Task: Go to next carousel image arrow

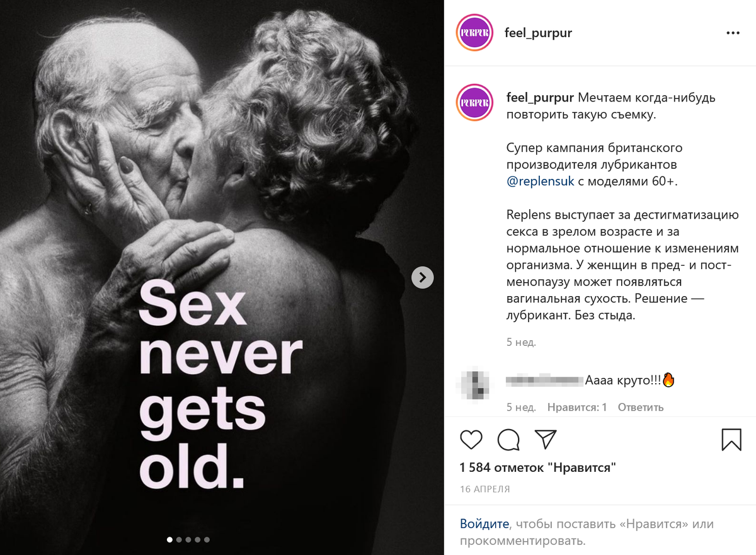Action: (x=423, y=277)
